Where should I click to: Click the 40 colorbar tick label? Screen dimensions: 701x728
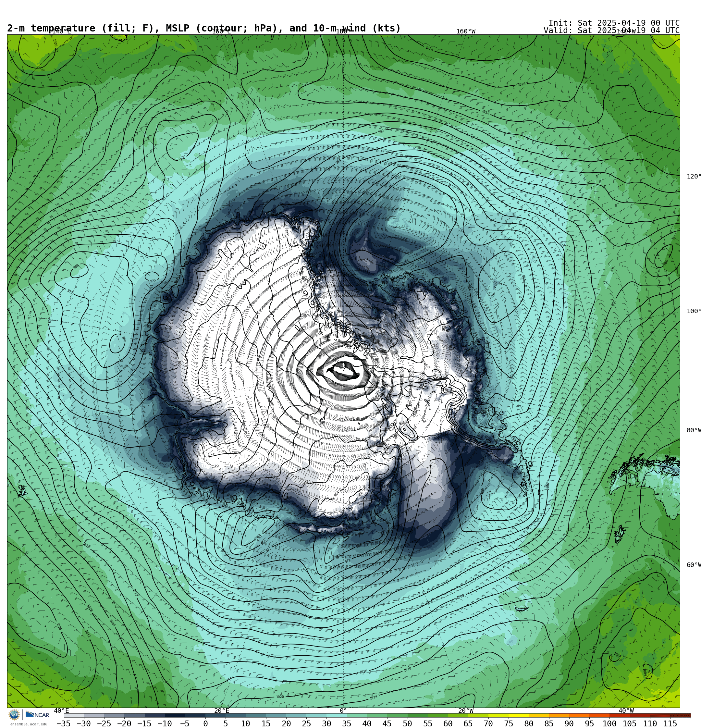tap(367, 723)
